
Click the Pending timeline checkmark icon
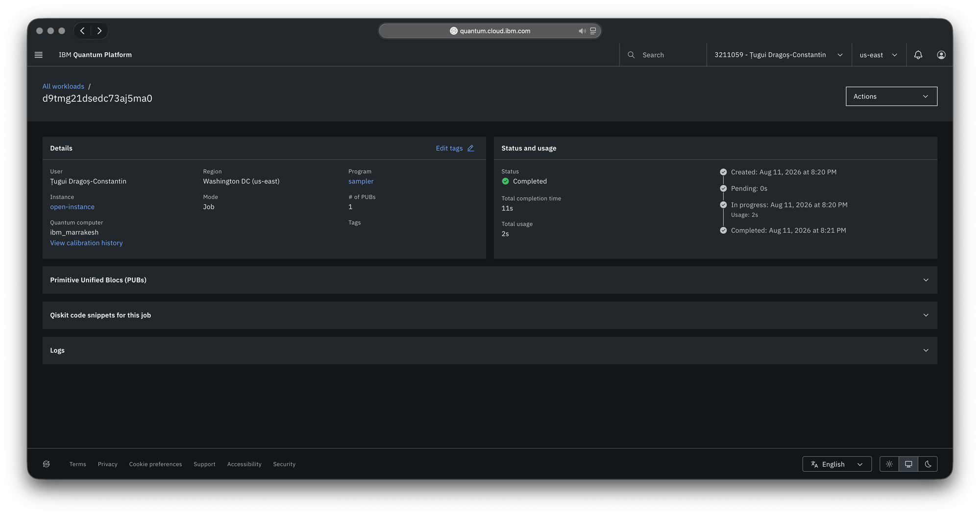click(x=723, y=188)
